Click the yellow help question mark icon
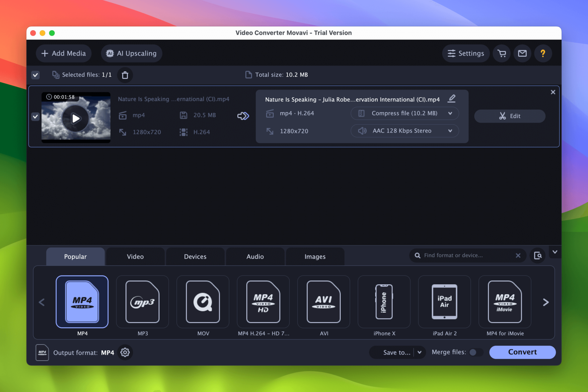 pyautogui.click(x=543, y=53)
